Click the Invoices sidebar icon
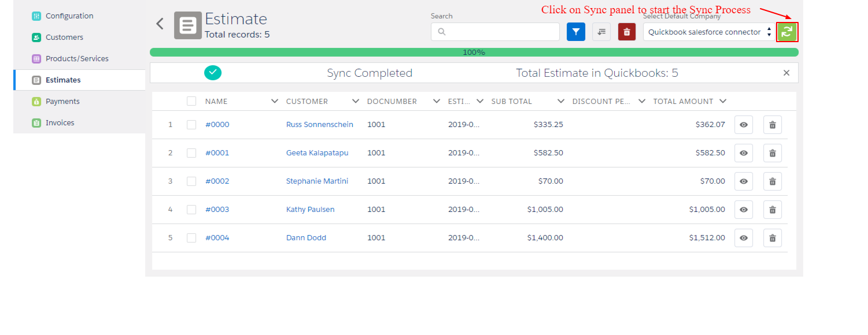868x335 pixels. [x=36, y=123]
